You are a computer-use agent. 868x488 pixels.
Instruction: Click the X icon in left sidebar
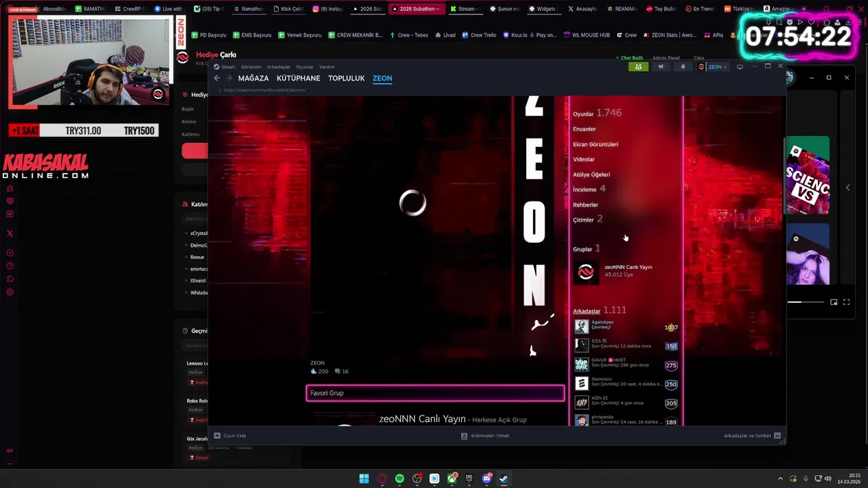(x=9, y=233)
